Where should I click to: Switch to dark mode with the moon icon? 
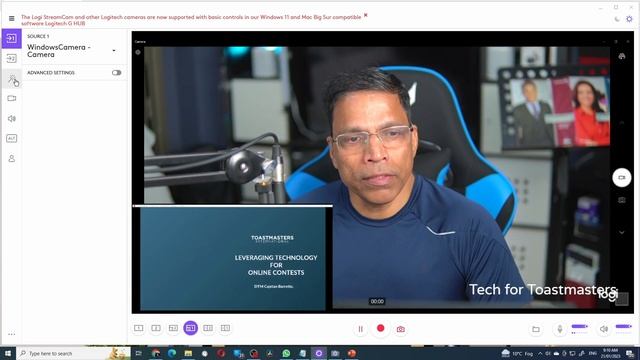617,19
